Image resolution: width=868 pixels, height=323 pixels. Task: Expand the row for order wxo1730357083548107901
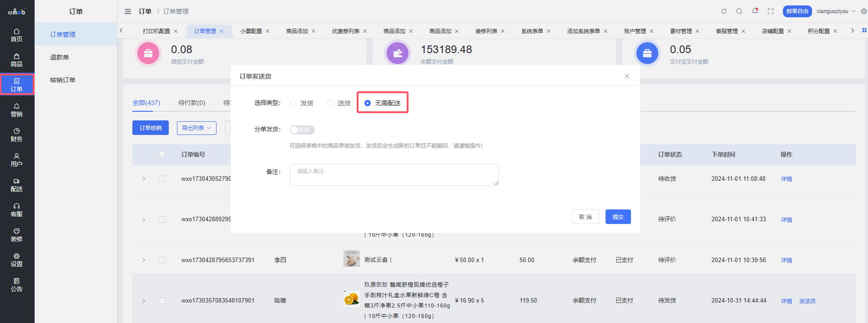tap(144, 301)
